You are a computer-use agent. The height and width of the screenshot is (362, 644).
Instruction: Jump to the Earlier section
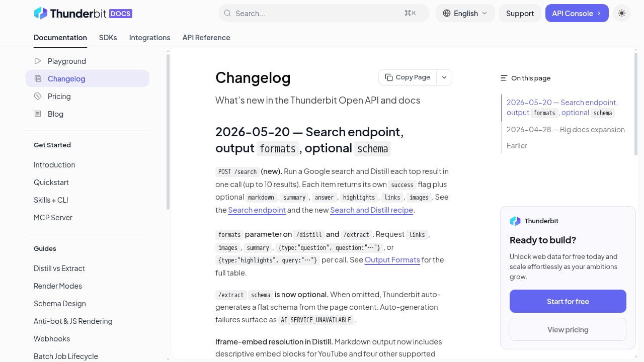tap(517, 145)
